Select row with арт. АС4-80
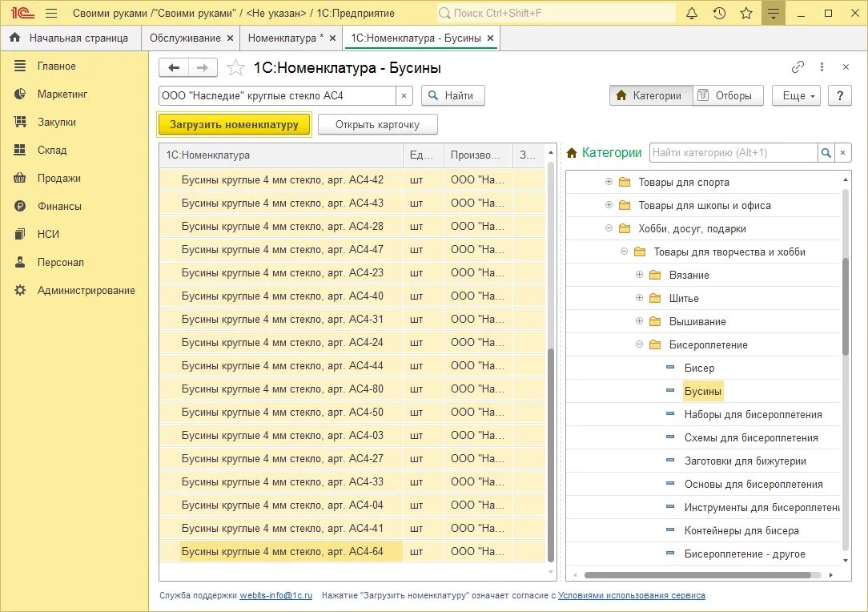This screenshot has width=868, height=612. click(x=352, y=389)
